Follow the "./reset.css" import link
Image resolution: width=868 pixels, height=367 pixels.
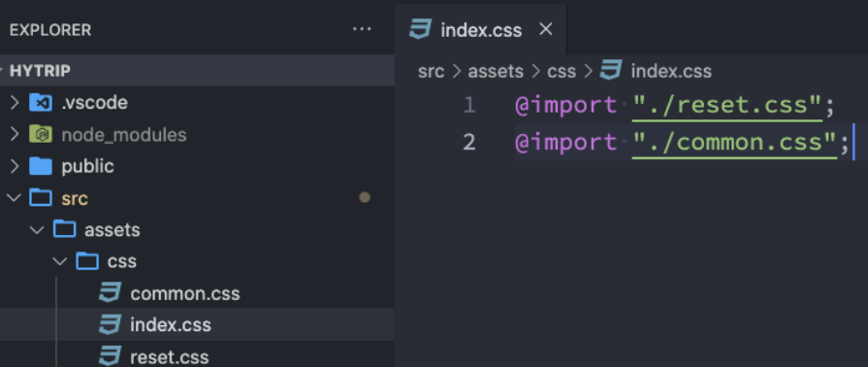point(727,105)
